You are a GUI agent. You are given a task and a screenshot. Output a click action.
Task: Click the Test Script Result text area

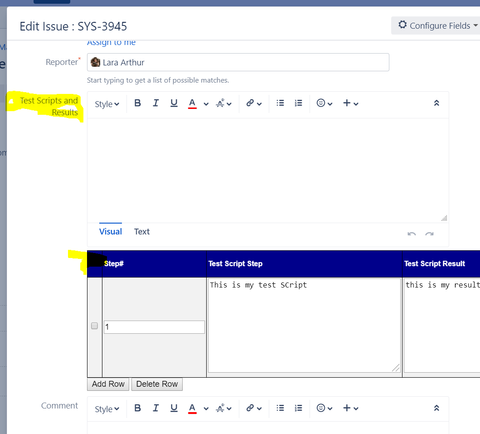click(x=442, y=325)
